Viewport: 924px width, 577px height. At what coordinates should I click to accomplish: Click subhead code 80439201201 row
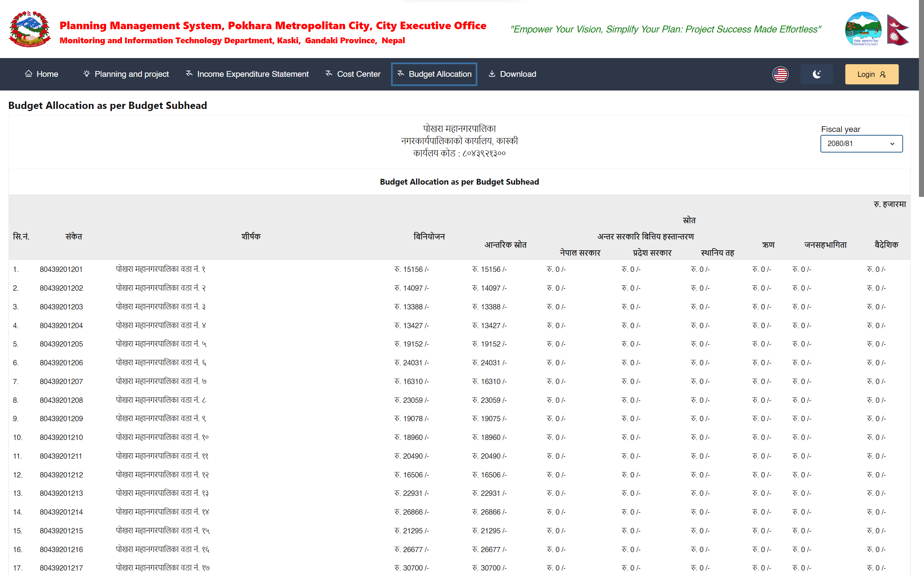(61, 269)
